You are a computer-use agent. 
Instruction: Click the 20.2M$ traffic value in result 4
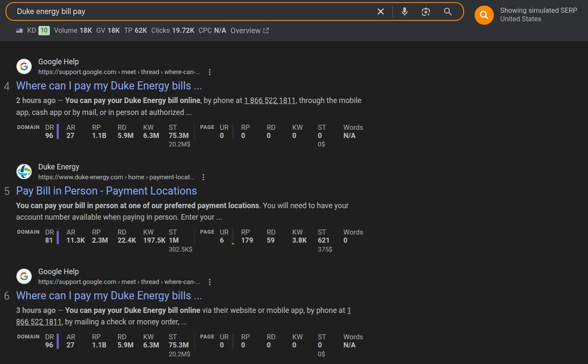click(x=179, y=145)
